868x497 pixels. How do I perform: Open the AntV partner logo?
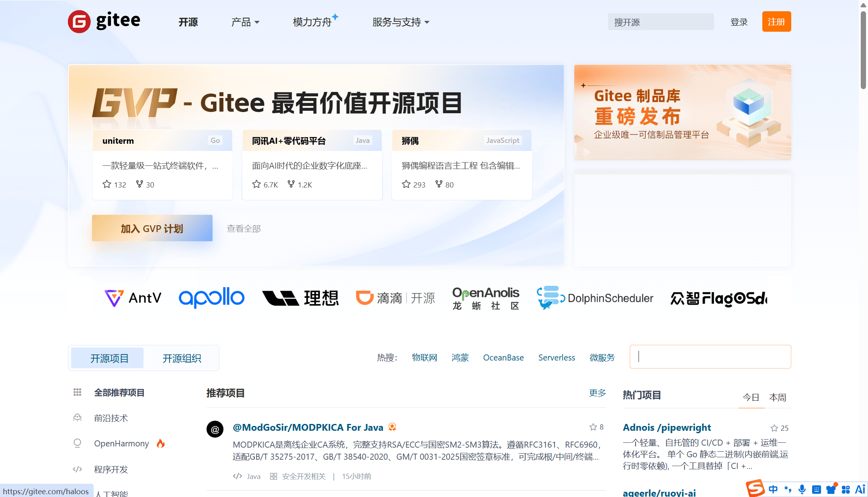tap(133, 298)
